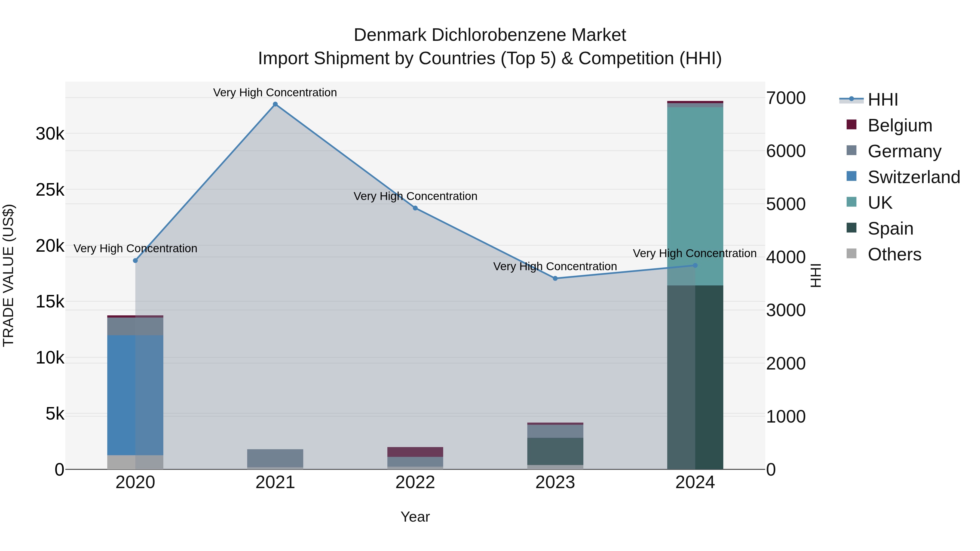Click the vertical HHI axis title
Viewport: 980px width, 551px height.
[816, 275]
